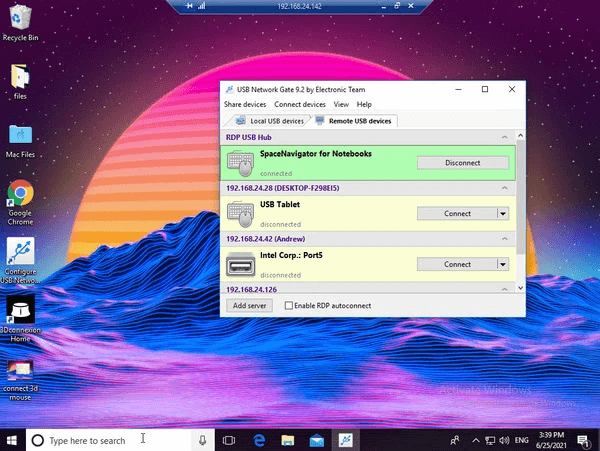Click the SpaceNavigator for Notebooks device icon
The height and width of the screenshot is (451, 600).
[240, 162]
